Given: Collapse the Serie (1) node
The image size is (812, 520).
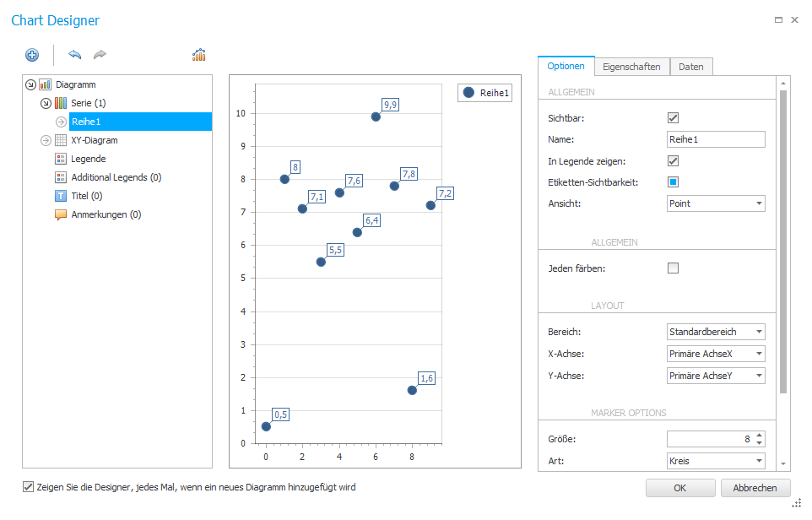Looking at the screenshot, I should tap(46, 103).
